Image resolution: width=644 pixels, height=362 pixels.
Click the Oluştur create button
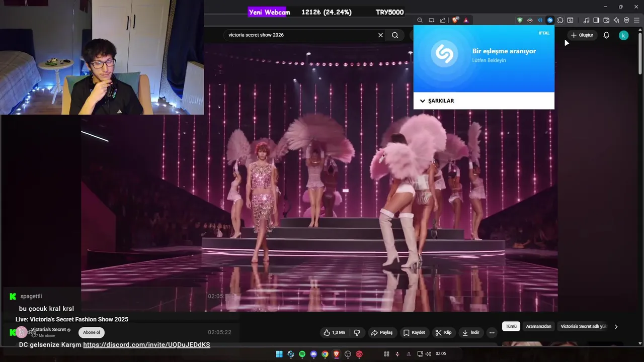[582, 35]
